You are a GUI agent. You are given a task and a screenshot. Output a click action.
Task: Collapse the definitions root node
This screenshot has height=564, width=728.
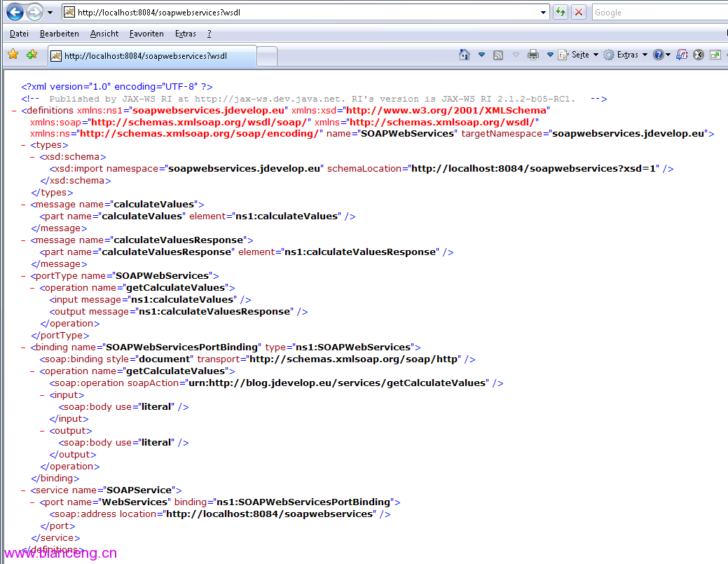pos(14,111)
